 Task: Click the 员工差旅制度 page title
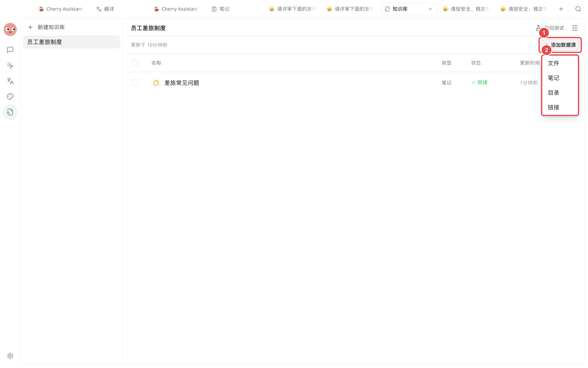(148, 28)
